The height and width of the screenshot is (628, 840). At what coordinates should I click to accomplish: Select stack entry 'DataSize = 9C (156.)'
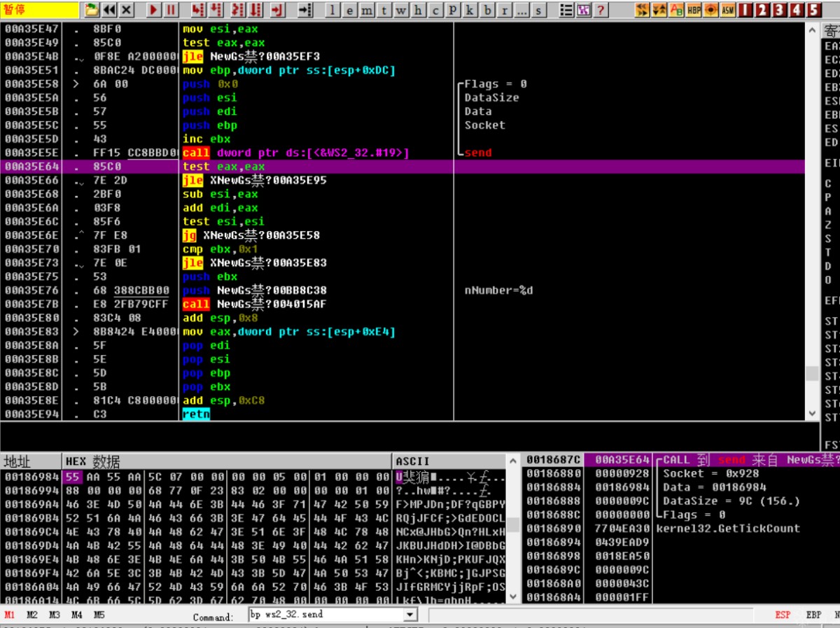pyautogui.click(x=733, y=501)
